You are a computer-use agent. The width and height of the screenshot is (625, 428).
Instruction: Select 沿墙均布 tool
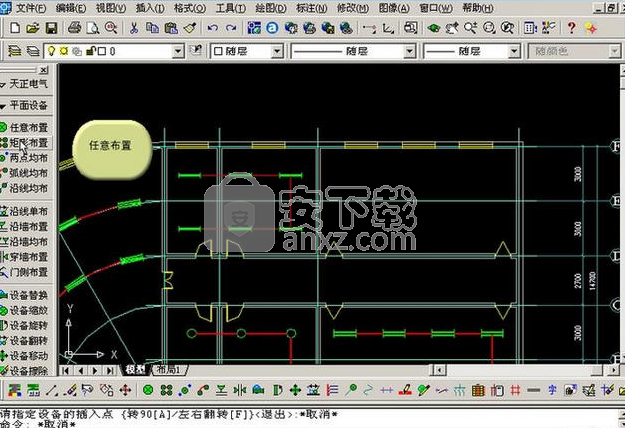[24, 241]
